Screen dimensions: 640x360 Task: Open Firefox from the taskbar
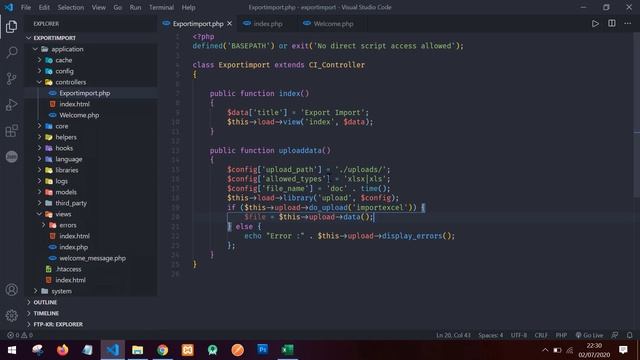point(62,350)
